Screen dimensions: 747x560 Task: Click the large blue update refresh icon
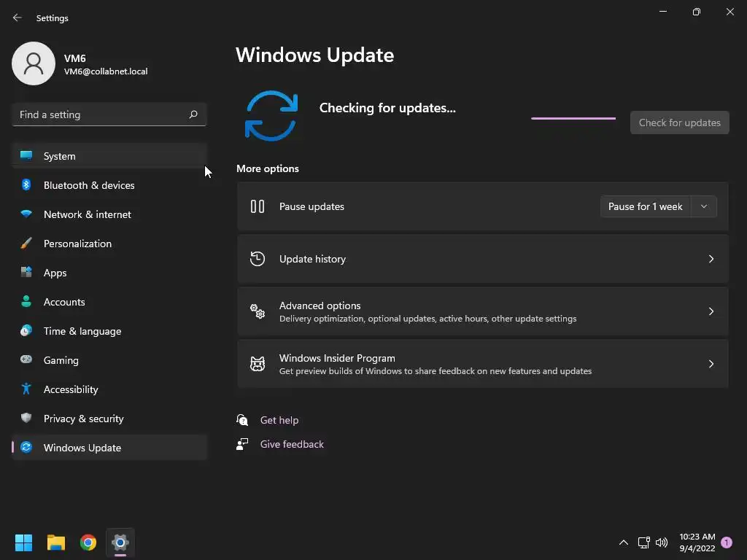(271, 116)
